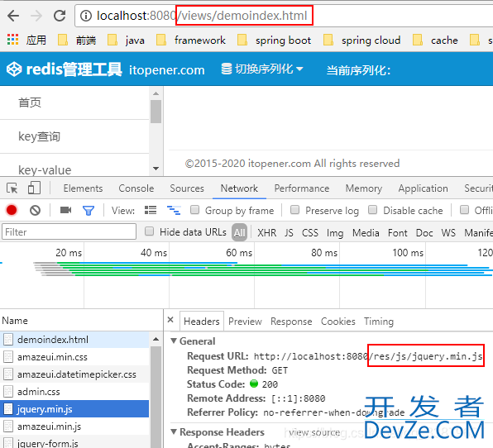Collapse the General section
Viewport: 493px width, 448px height.
tap(174, 341)
